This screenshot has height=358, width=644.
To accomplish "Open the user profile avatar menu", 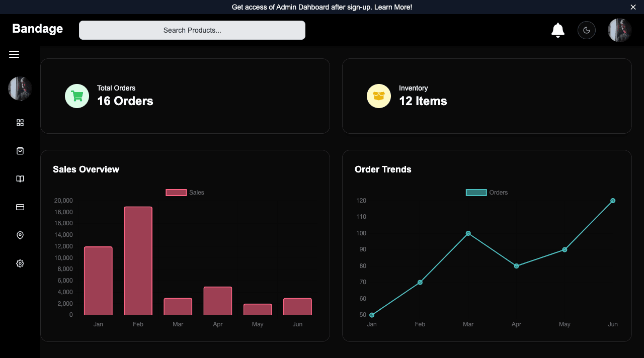I will (619, 30).
